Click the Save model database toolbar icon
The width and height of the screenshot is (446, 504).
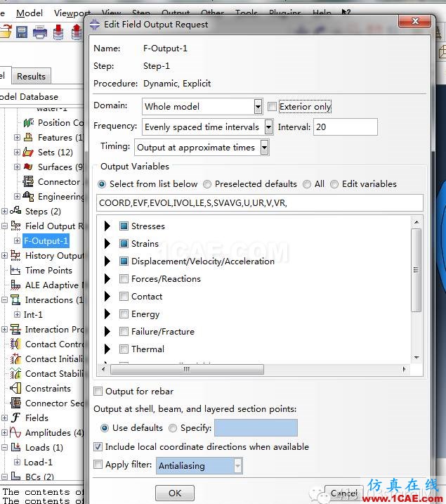(22, 32)
